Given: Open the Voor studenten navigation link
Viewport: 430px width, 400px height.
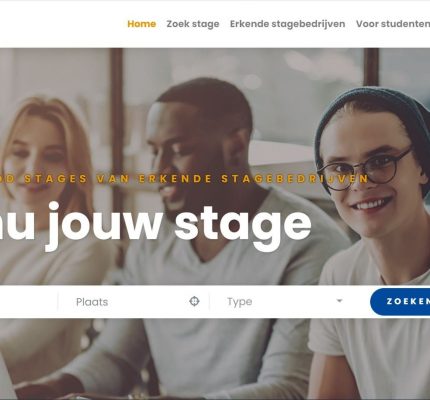Looking at the screenshot, I should point(393,24).
